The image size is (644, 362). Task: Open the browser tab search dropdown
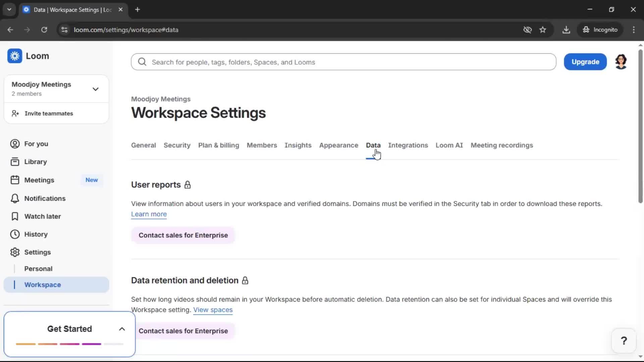(9, 9)
